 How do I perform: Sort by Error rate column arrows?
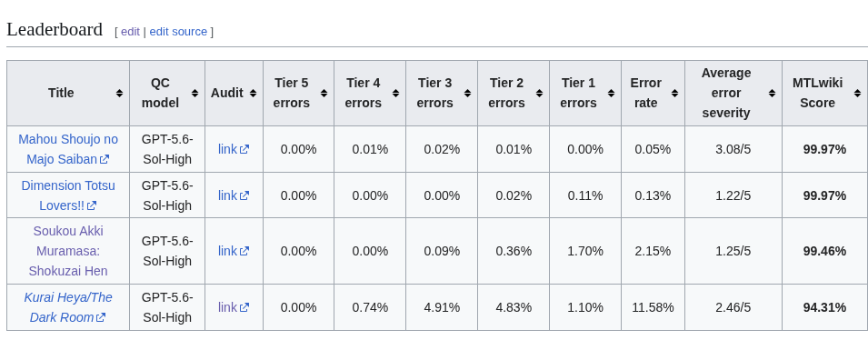[674, 93]
